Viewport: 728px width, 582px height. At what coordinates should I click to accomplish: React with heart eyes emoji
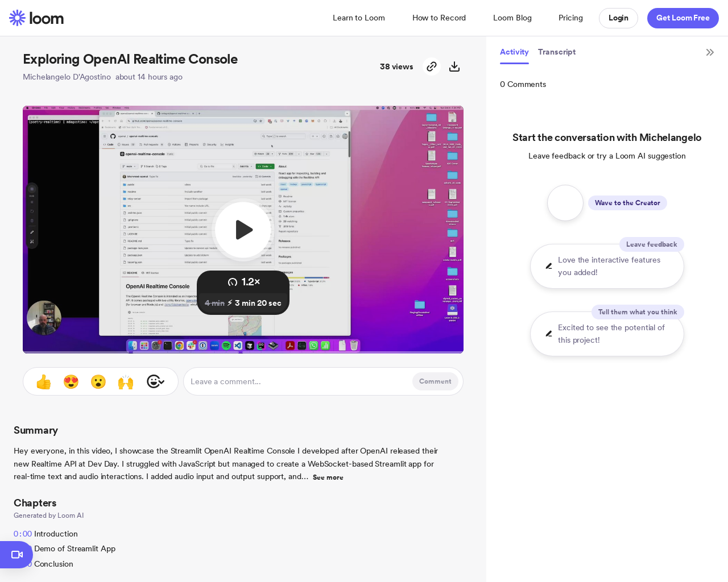(71, 381)
